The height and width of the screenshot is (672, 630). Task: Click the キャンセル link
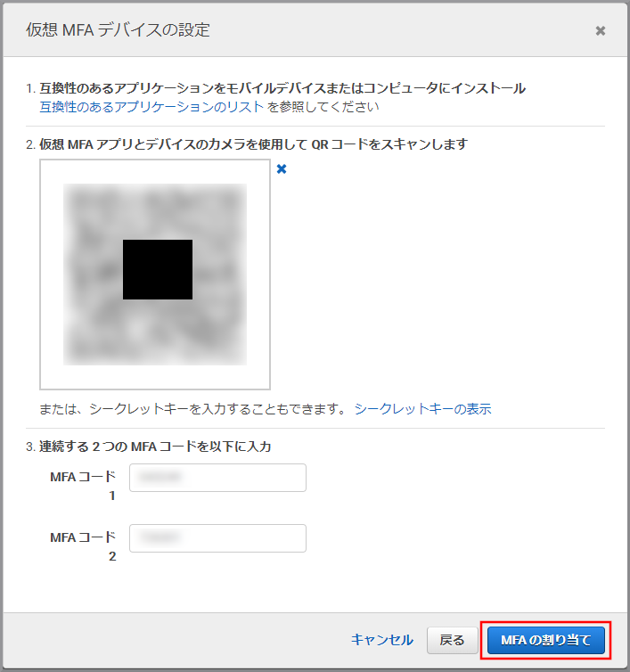click(382, 640)
